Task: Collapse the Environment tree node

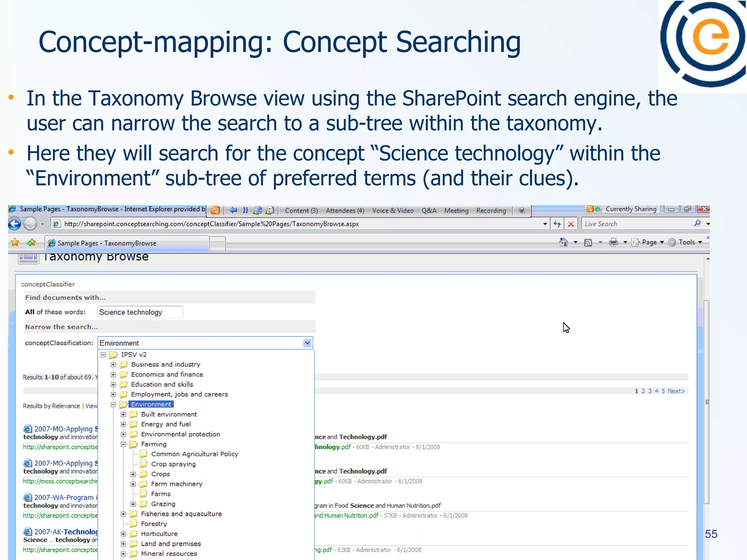Action: pos(113,404)
